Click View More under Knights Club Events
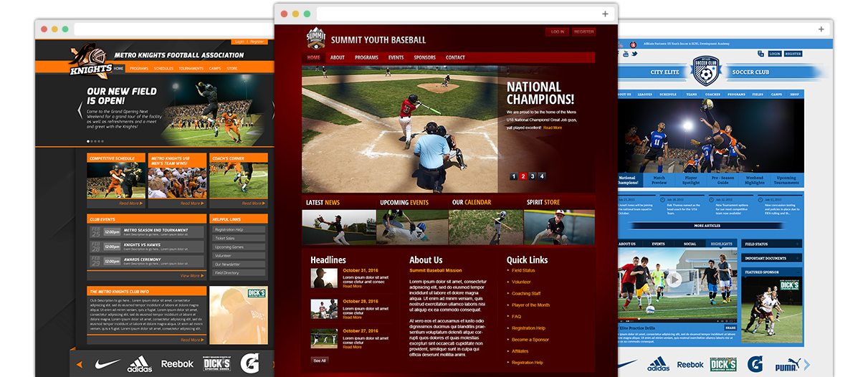The height and width of the screenshot is (377, 868). [191, 275]
